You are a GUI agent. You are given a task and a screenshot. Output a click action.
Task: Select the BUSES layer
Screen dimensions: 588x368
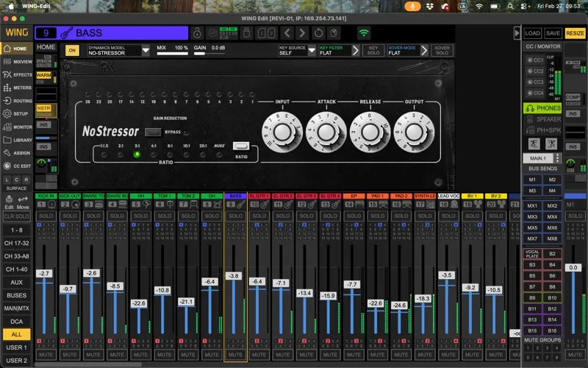click(16, 295)
